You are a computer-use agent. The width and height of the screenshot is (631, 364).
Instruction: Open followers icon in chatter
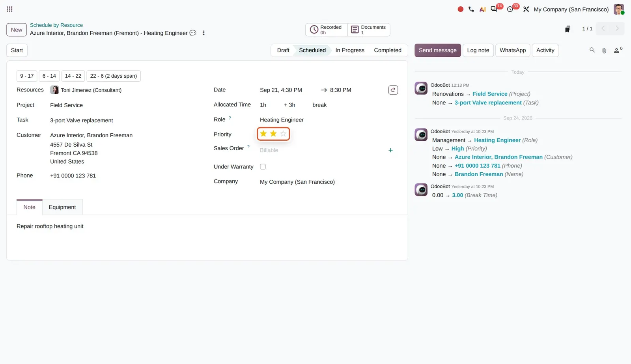(618, 50)
